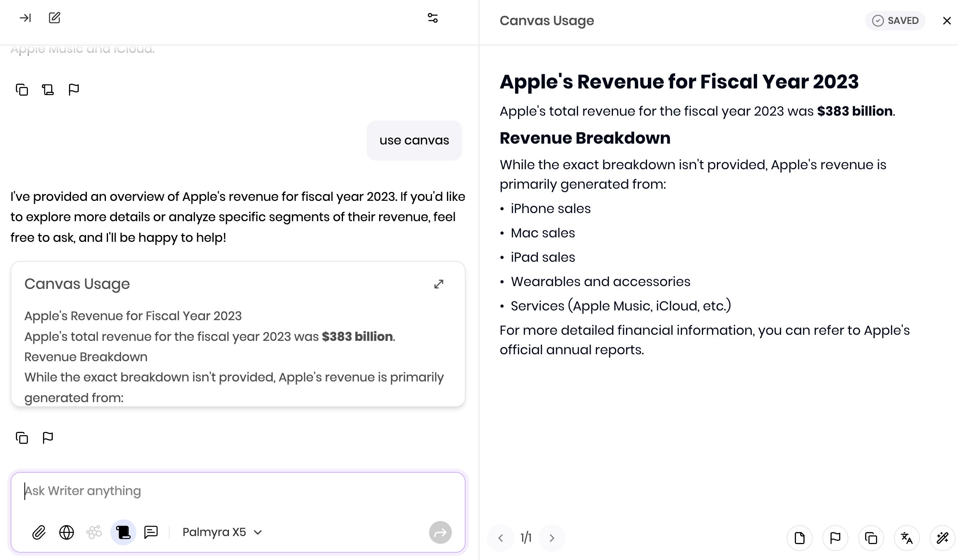Click the 'Revenue Breakdown' subheading in the canvas
The height and width of the screenshot is (560, 958).
click(585, 138)
